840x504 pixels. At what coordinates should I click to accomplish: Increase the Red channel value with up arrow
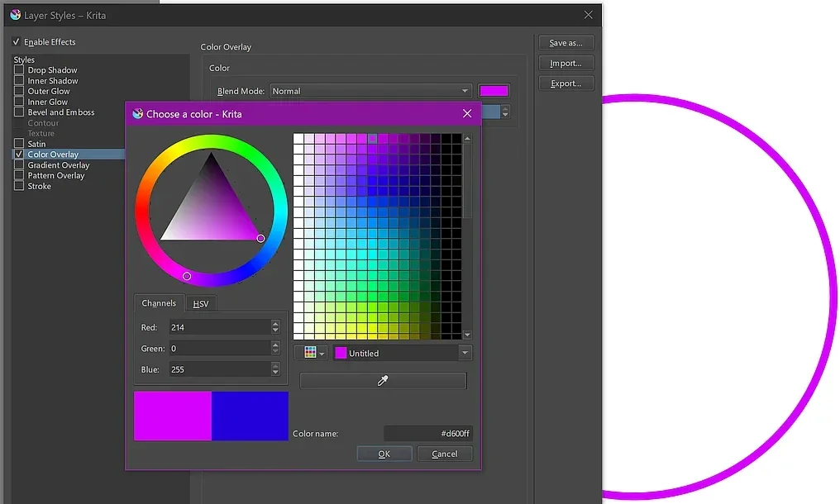275,324
